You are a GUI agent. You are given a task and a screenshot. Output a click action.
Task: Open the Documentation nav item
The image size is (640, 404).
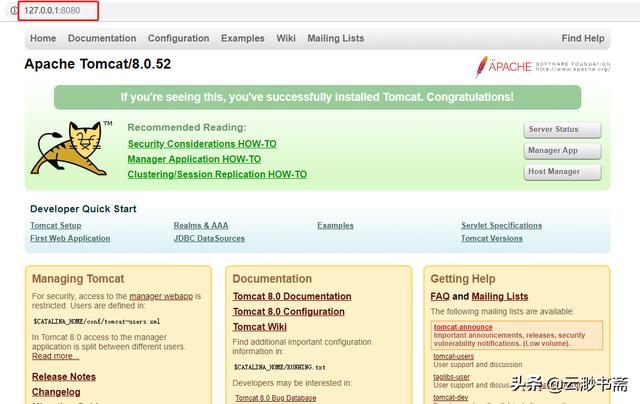coord(102,38)
